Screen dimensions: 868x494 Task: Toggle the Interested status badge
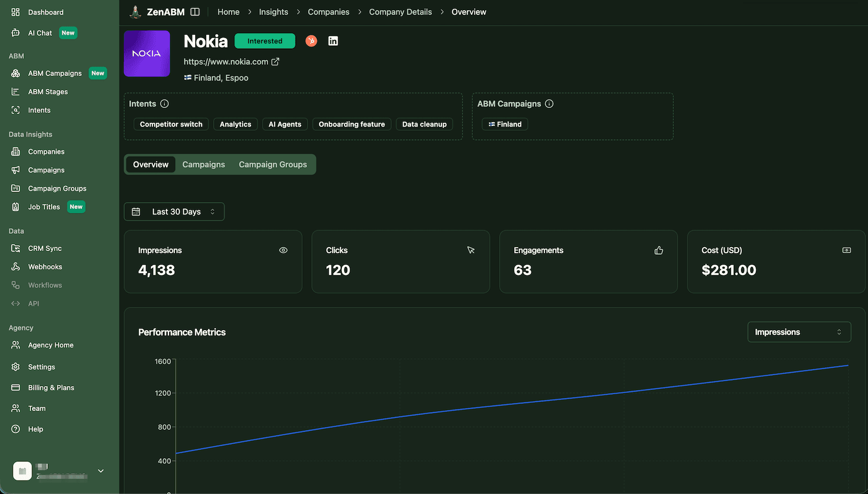tap(265, 41)
